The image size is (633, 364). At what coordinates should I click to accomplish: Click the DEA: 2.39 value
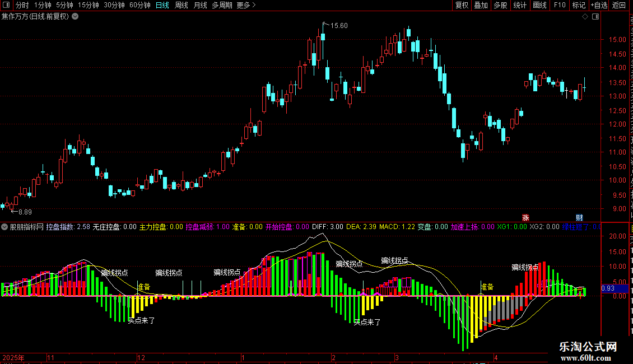point(361,227)
